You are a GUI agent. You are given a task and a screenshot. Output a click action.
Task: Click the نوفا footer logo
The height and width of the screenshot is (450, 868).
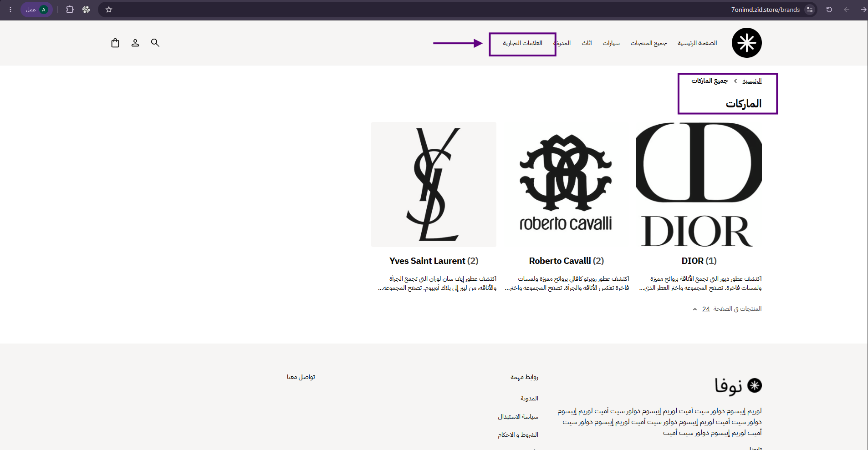coord(738,386)
